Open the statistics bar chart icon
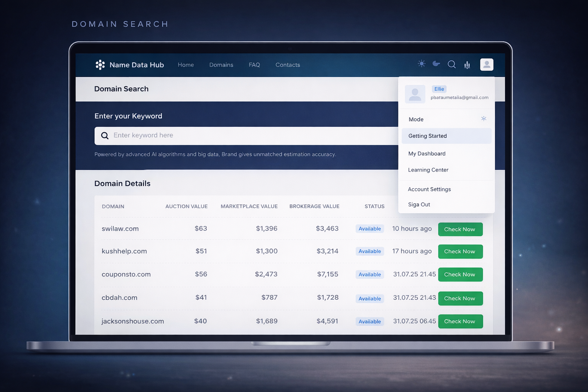Screen dimensions: 588x392 467,65
